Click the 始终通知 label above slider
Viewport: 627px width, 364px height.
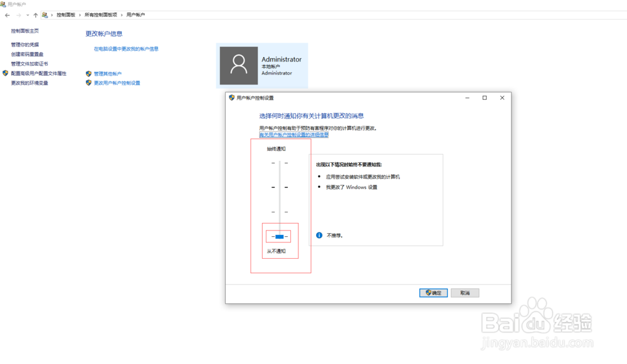click(x=277, y=149)
